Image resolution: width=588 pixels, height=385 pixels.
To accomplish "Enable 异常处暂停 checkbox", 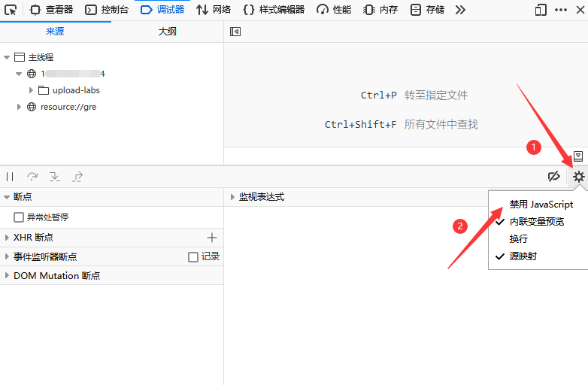I will coord(19,217).
